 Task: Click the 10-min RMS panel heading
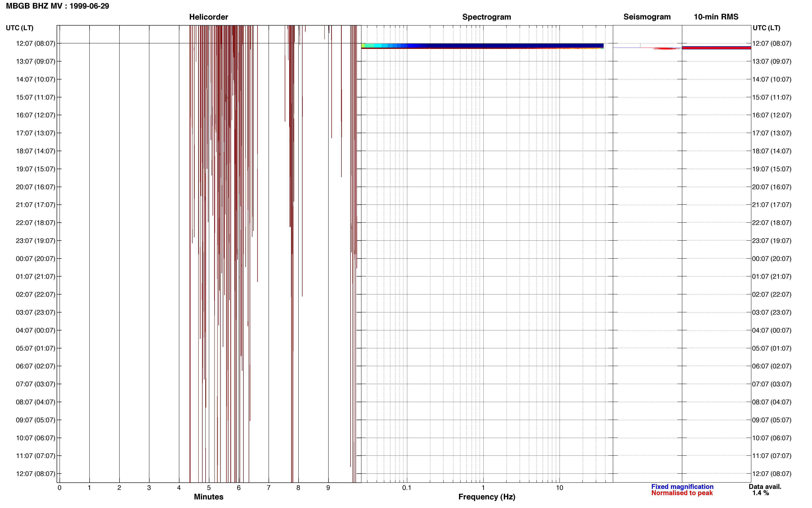(716, 17)
